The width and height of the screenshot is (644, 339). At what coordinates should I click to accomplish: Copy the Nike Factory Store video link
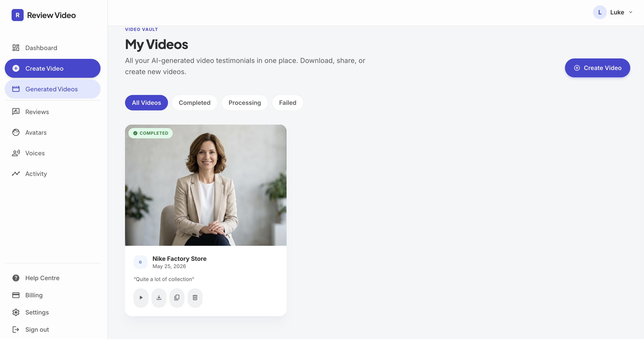pos(177,298)
